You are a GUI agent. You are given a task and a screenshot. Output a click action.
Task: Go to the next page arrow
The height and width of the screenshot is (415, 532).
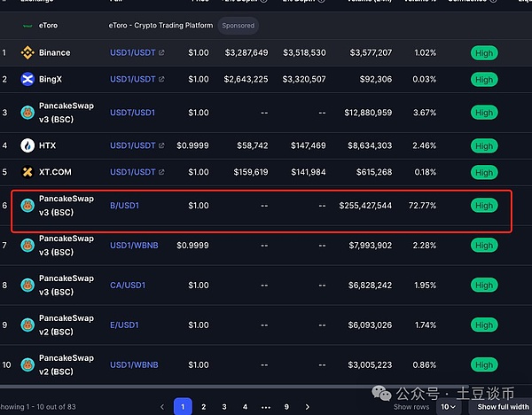click(x=308, y=407)
